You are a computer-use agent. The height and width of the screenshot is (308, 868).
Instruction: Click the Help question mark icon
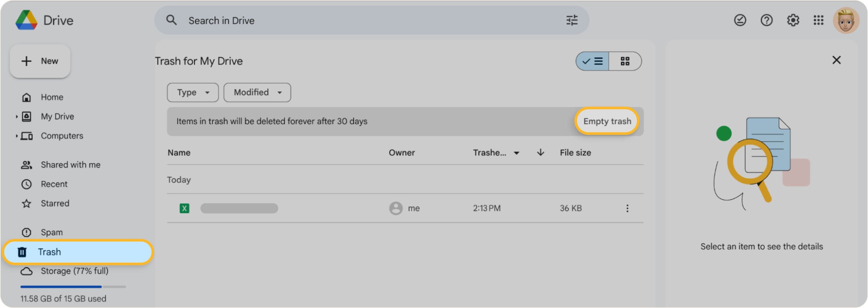[767, 20]
